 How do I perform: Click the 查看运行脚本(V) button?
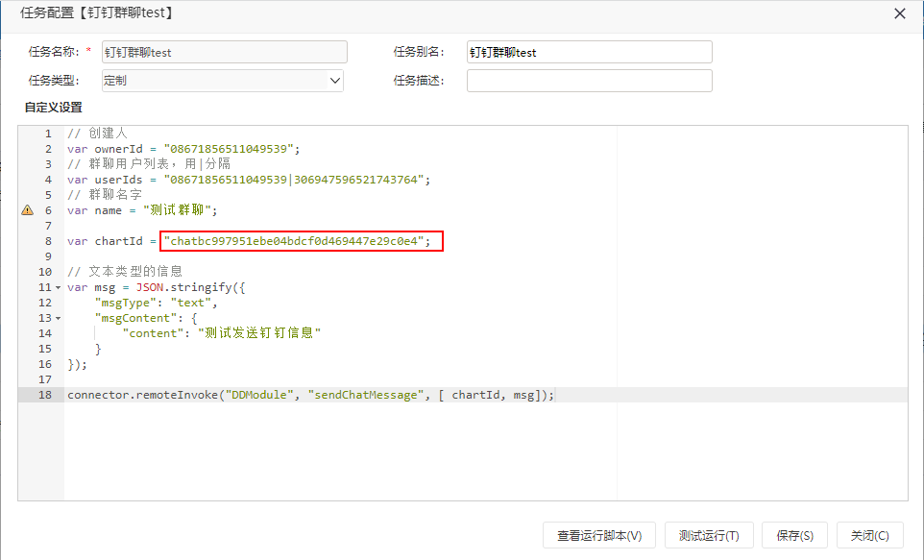coord(599,535)
